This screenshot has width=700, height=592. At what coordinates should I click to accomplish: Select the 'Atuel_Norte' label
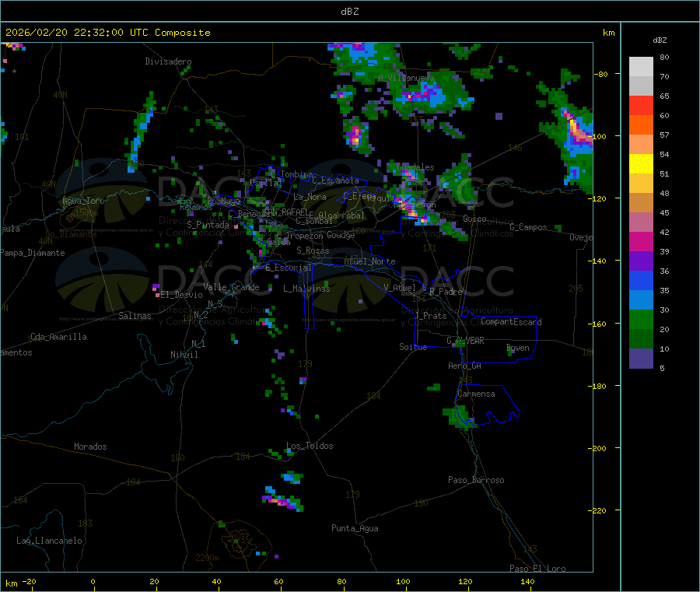point(369,261)
